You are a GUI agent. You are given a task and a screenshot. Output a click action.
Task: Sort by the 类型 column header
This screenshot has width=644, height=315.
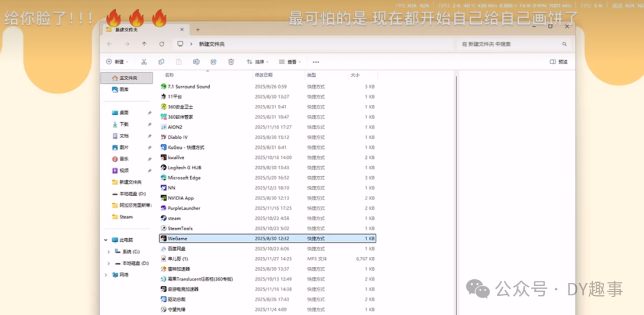312,75
